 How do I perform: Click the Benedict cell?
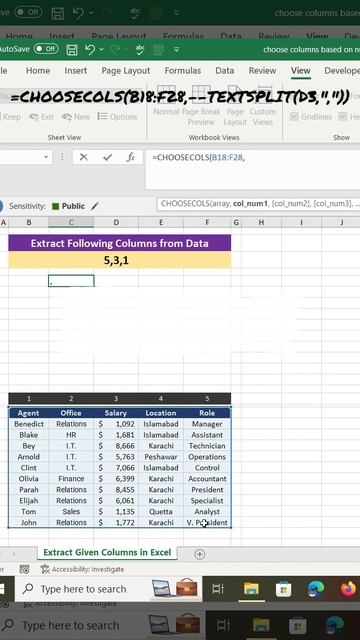point(29,424)
